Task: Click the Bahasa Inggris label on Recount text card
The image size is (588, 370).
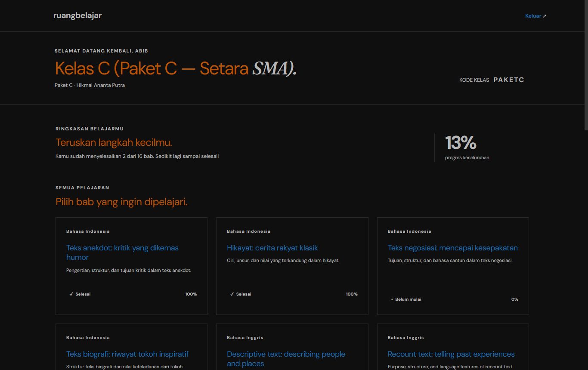Action: [405, 338]
